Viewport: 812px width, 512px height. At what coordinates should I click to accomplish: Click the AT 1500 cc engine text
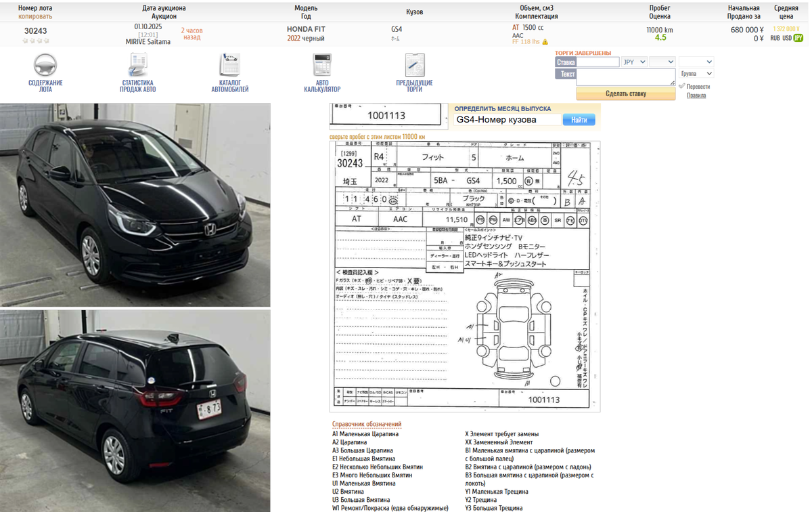(528, 27)
